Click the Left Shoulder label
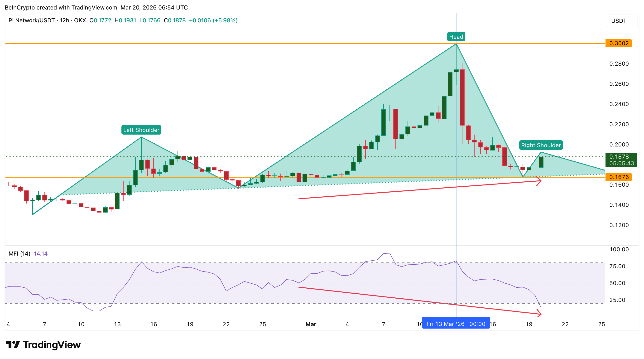 (x=141, y=130)
